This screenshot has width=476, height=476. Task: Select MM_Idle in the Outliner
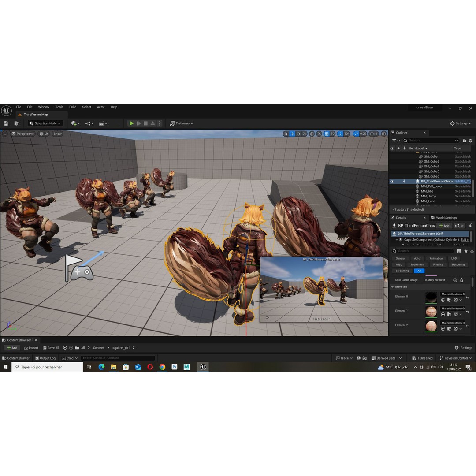427,191
